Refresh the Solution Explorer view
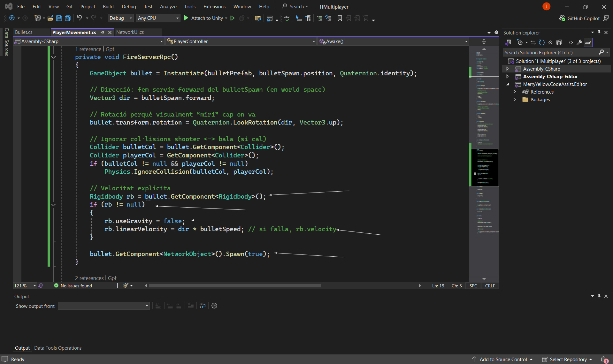This screenshot has width=613, height=364. tap(541, 42)
